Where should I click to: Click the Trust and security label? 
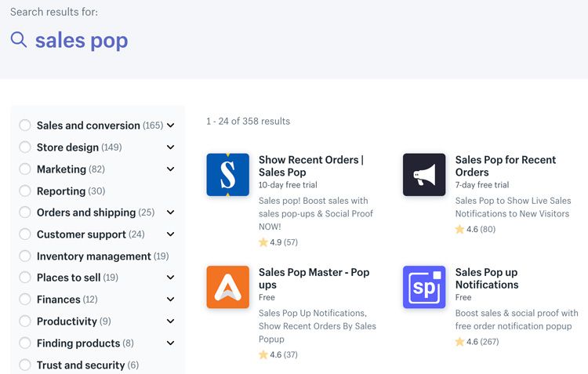pos(81,365)
